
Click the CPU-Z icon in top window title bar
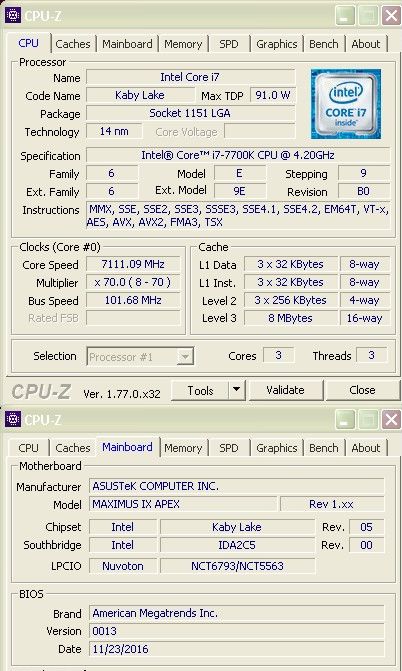click(x=13, y=15)
